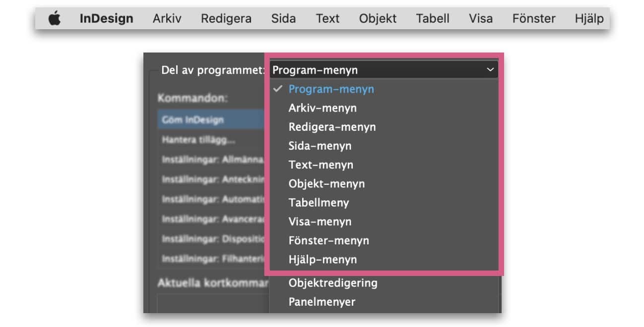Open the Fönster menu in menu bar
Screen dimensions: 644x327
point(534,19)
